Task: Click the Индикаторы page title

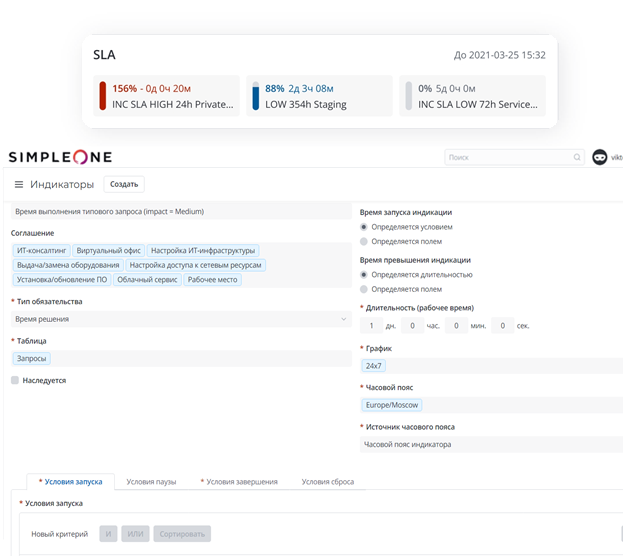Action: (62, 184)
